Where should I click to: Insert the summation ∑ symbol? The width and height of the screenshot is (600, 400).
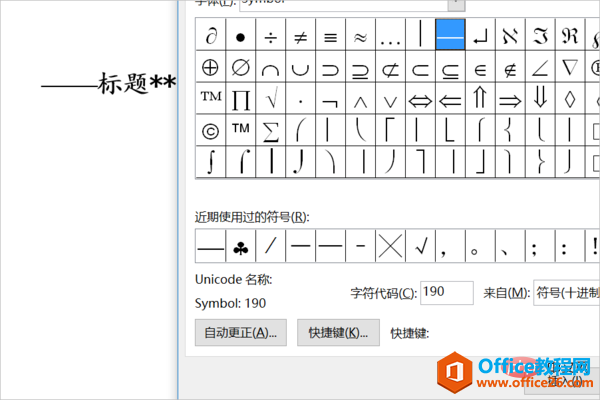271,130
